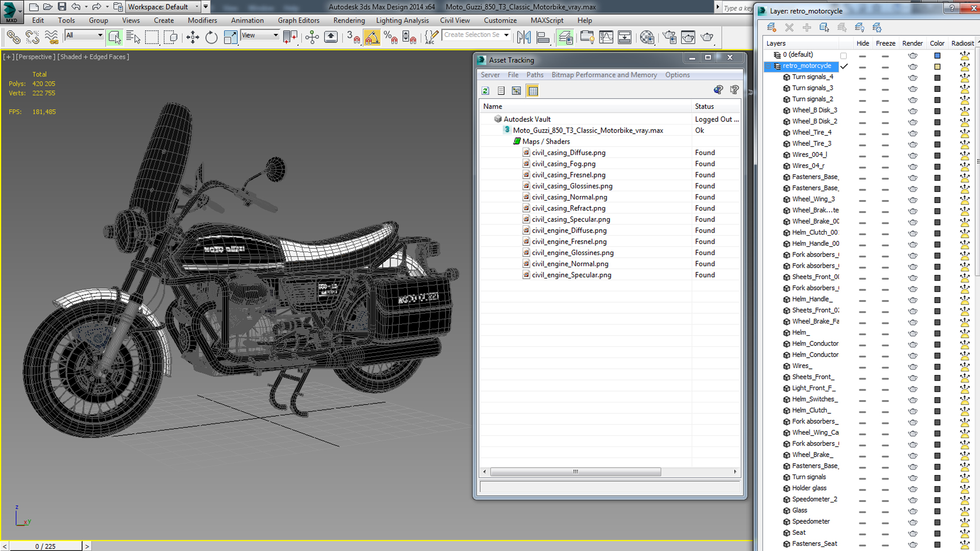This screenshot has height=551, width=980.
Task: Toggle Hide for Wheel_Tire_4
Action: click(862, 134)
